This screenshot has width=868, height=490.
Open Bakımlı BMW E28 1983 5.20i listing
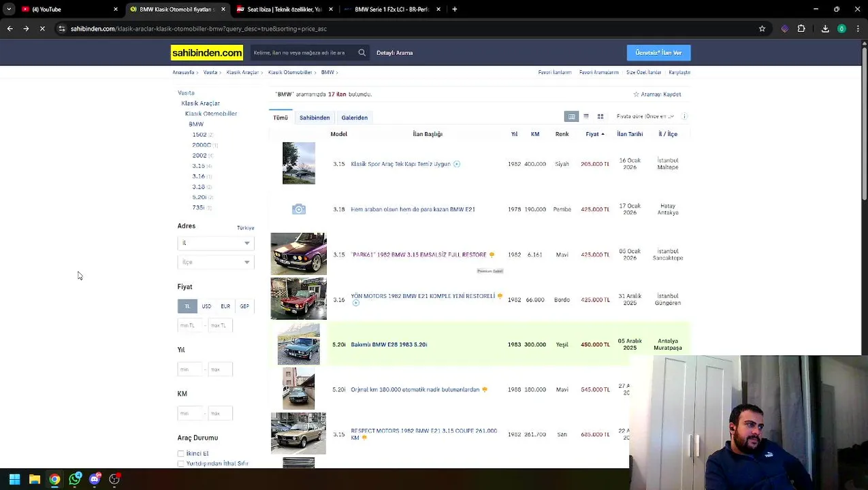point(389,344)
